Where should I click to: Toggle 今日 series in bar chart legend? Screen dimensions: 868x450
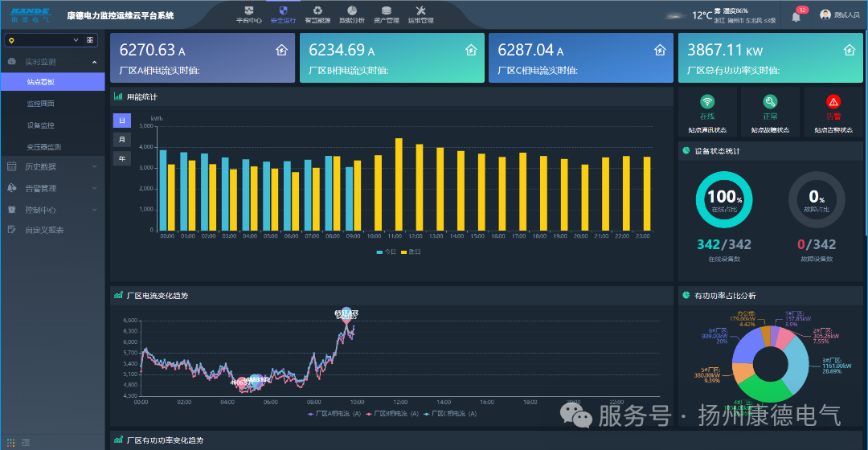[386, 252]
